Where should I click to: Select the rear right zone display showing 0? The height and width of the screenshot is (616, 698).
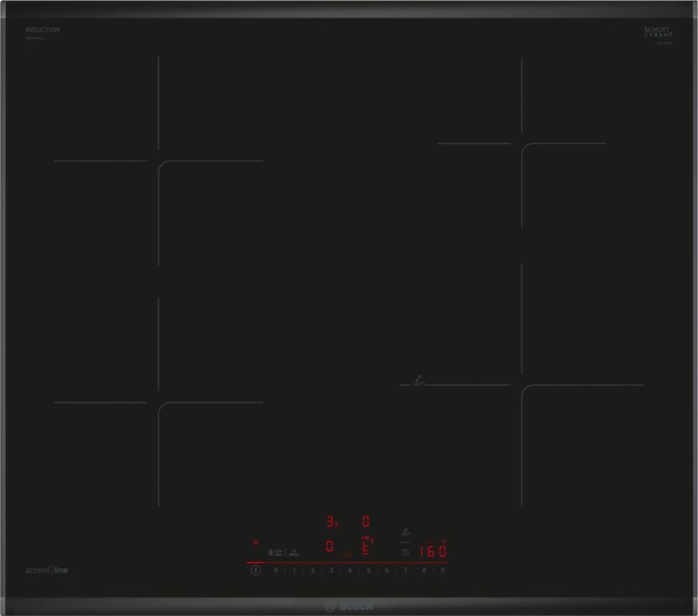pos(366,521)
